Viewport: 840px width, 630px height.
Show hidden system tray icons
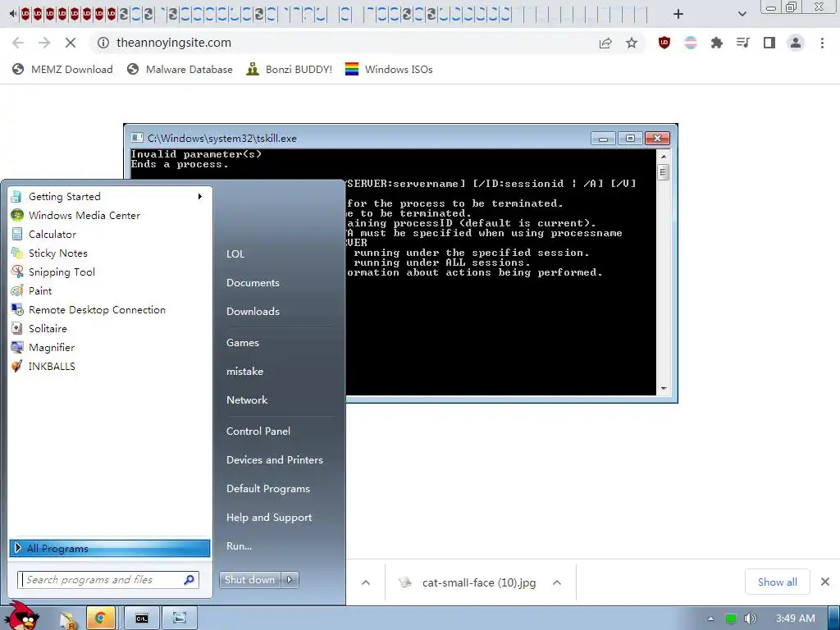(710, 619)
